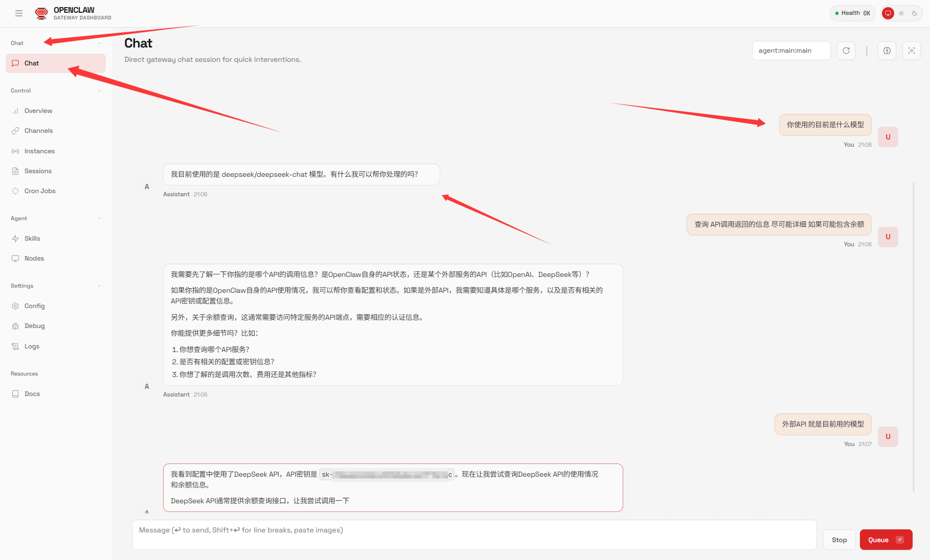Open the Channels page
930x560 pixels.
click(38, 131)
